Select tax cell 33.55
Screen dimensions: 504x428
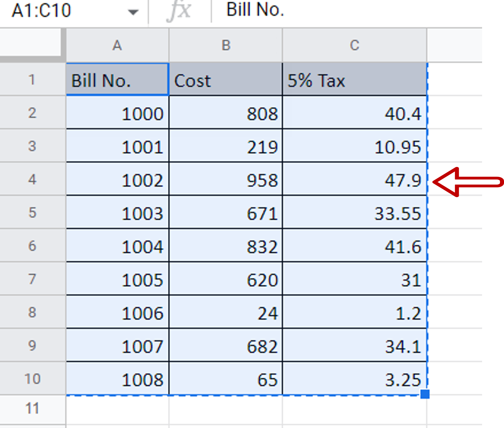354,212
